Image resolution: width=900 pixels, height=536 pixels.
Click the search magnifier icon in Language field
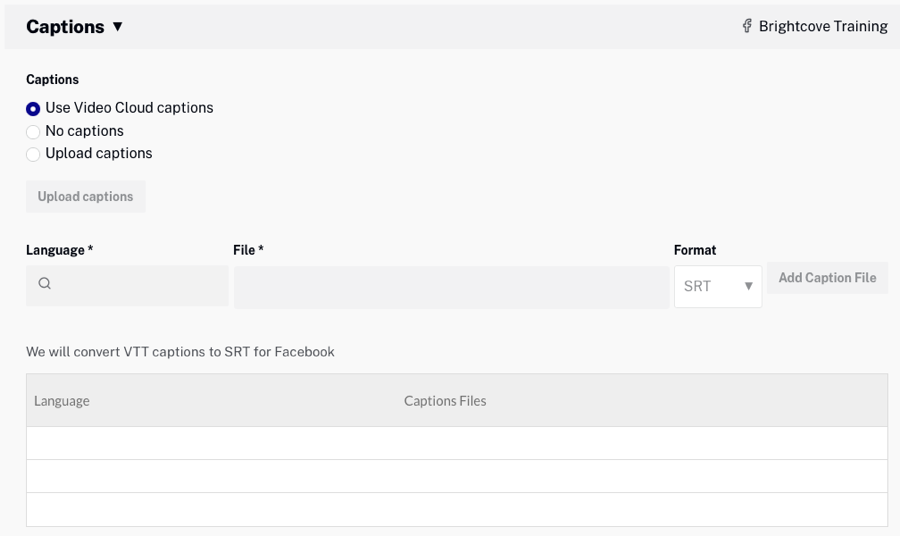pyautogui.click(x=45, y=284)
